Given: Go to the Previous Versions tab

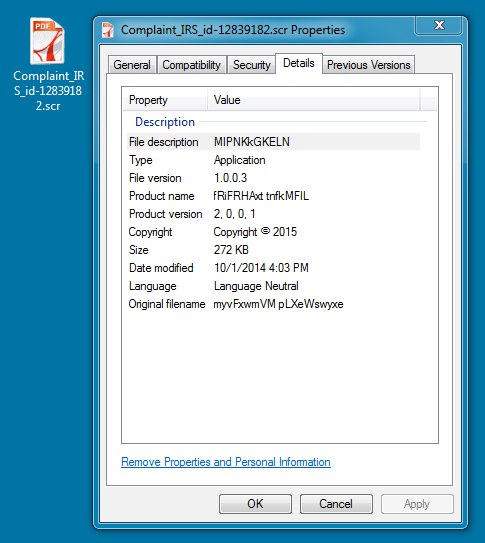Looking at the screenshot, I should tap(369, 65).
